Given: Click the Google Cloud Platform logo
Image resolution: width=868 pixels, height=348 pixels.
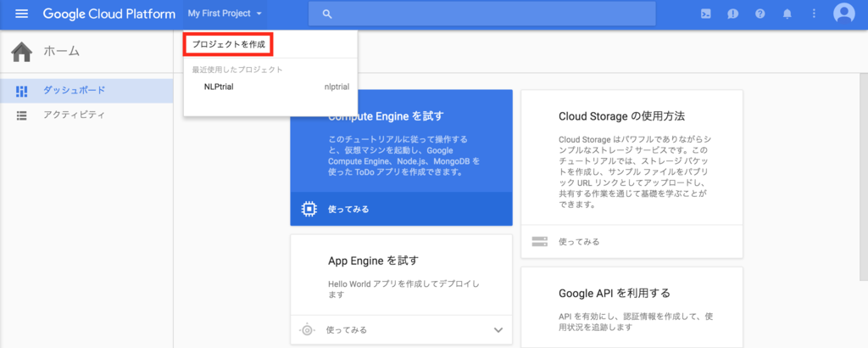Looking at the screenshot, I should (109, 14).
